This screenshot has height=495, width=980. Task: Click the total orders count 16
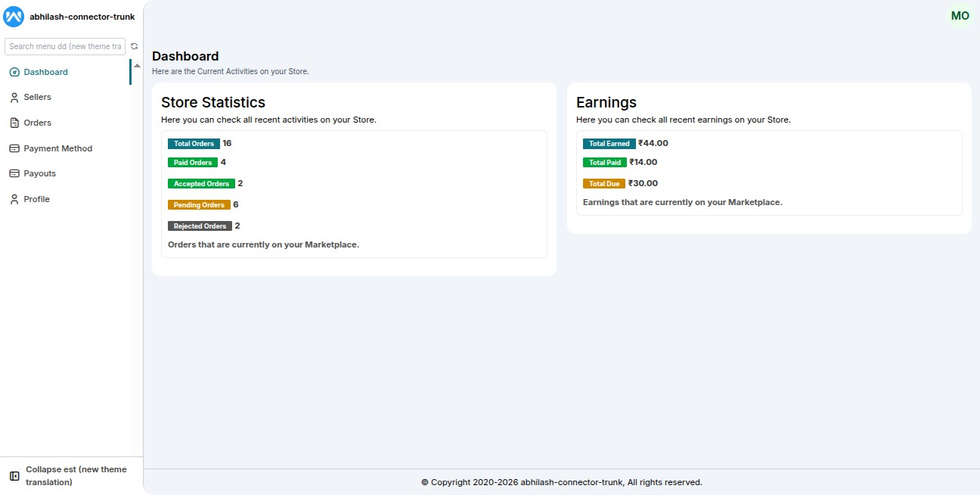[x=227, y=143]
